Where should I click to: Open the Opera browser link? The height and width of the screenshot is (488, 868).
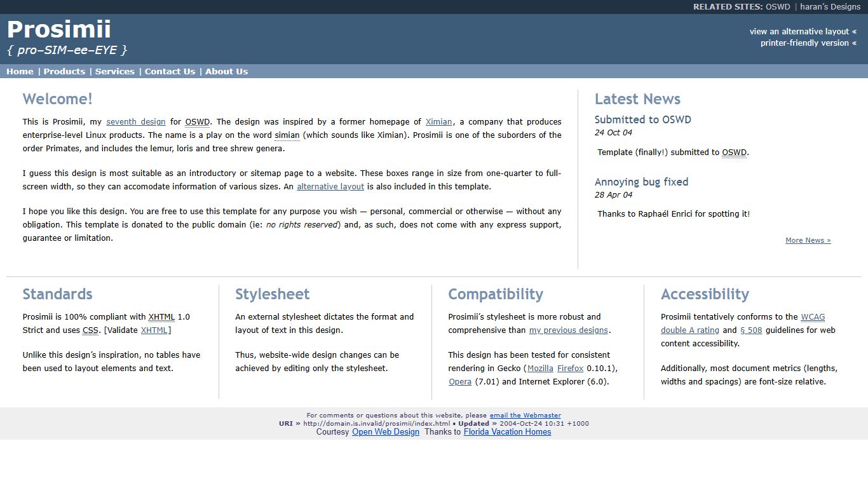pos(459,381)
